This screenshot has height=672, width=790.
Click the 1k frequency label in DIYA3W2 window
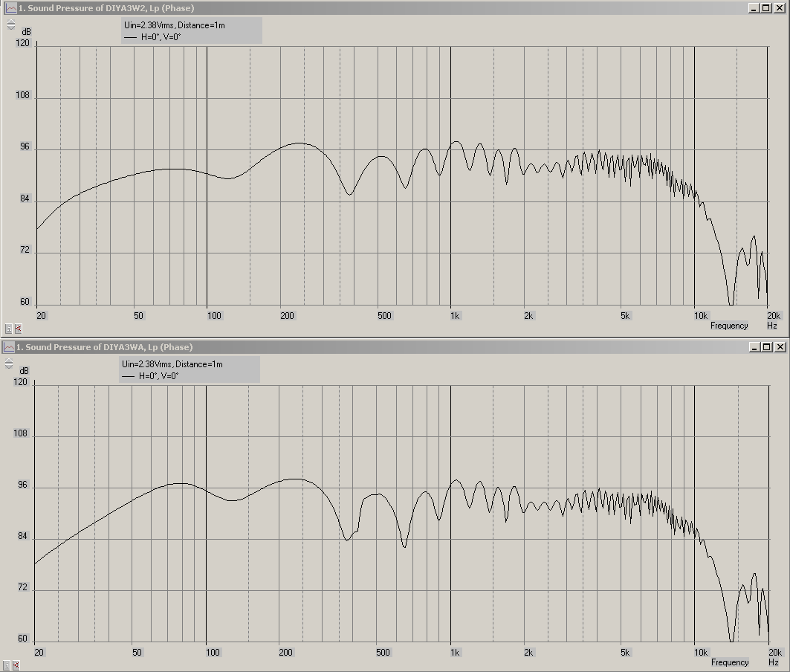tap(455, 316)
